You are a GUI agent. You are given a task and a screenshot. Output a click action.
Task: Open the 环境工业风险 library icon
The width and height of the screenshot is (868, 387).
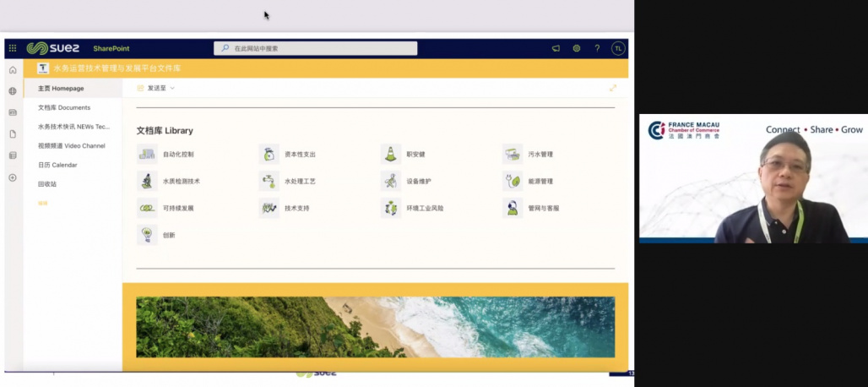coord(391,208)
